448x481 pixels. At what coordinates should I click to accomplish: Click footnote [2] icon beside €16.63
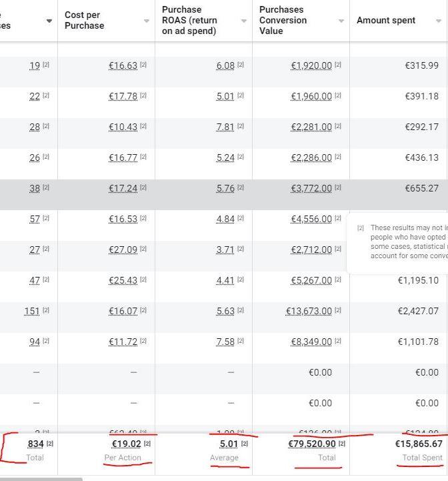click(x=143, y=65)
